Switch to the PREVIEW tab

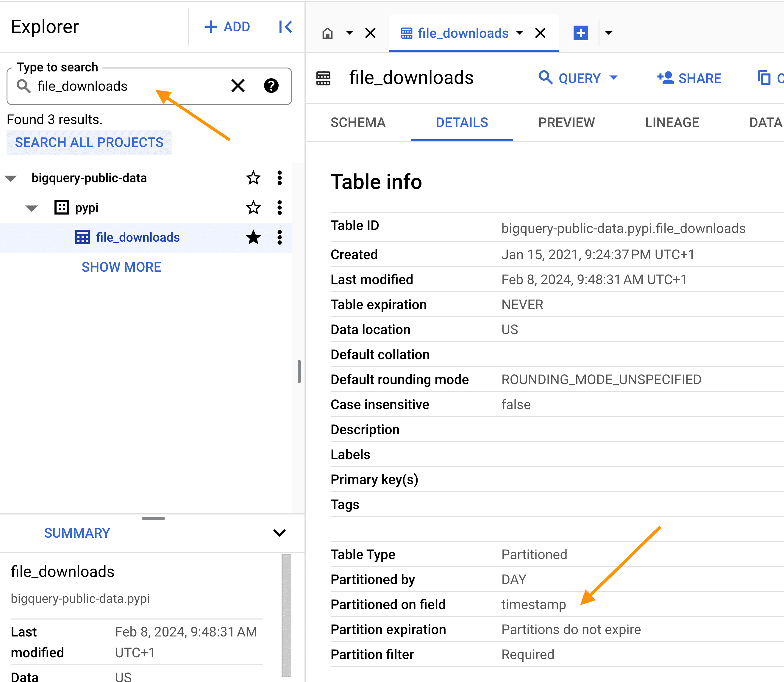566,123
